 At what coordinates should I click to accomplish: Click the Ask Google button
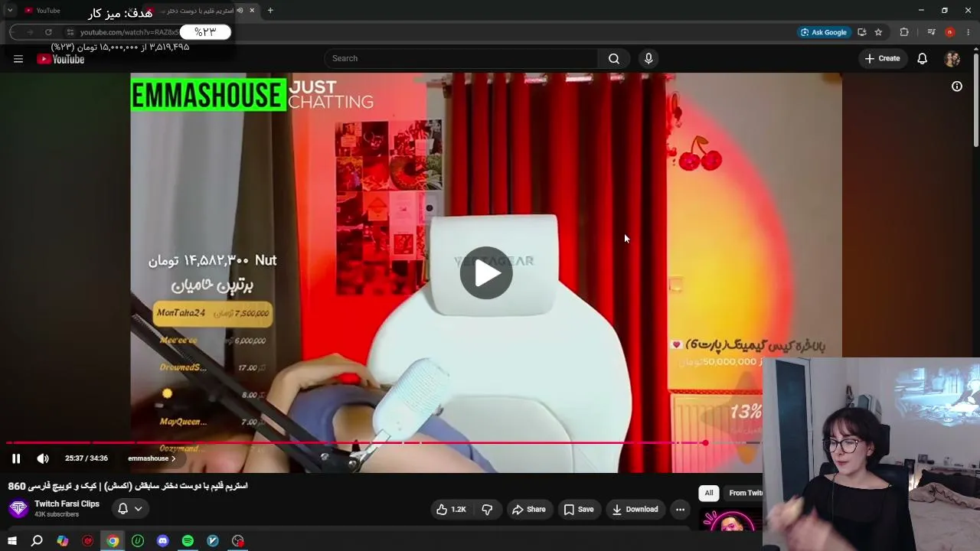(823, 32)
